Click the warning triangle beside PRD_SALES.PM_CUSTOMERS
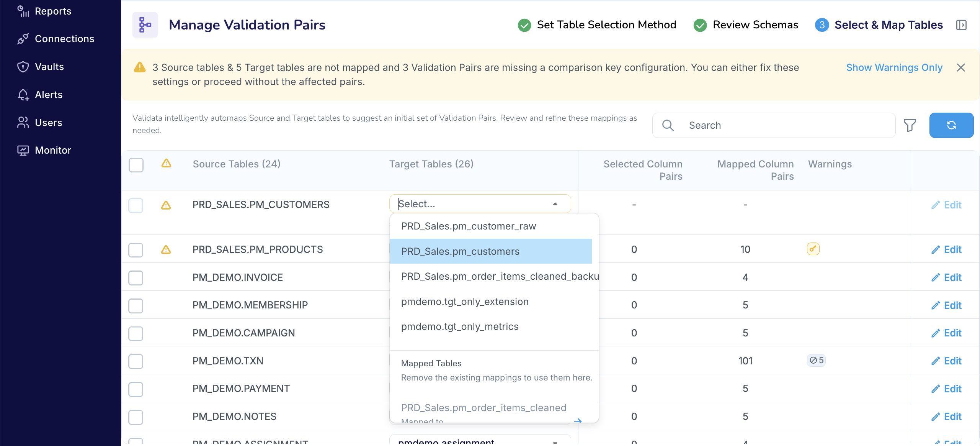 click(x=166, y=205)
